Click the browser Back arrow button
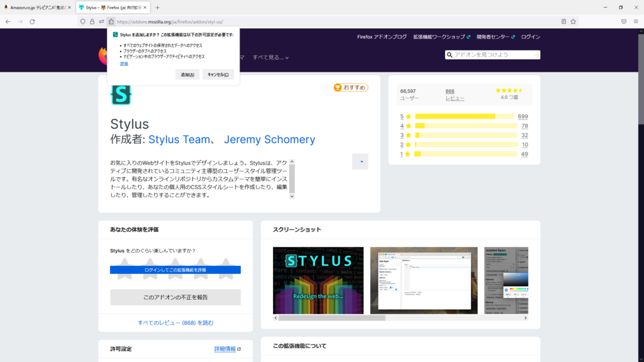Screen dimensions: 644x362 pyautogui.click(x=8, y=21)
